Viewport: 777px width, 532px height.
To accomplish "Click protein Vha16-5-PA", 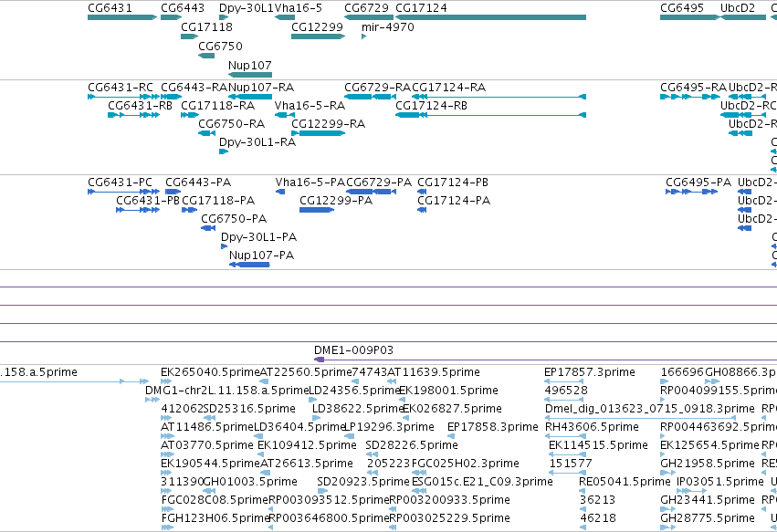I will (x=280, y=192).
